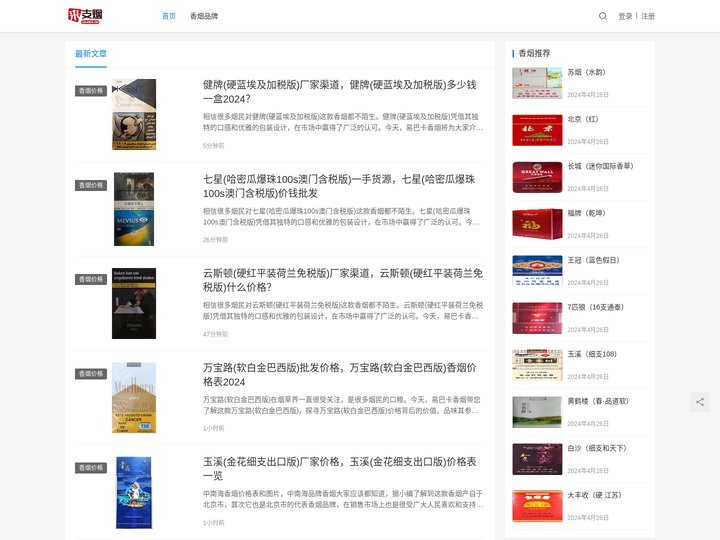Open sidebar item 北京（红）
The image size is (720, 540).
583,119
